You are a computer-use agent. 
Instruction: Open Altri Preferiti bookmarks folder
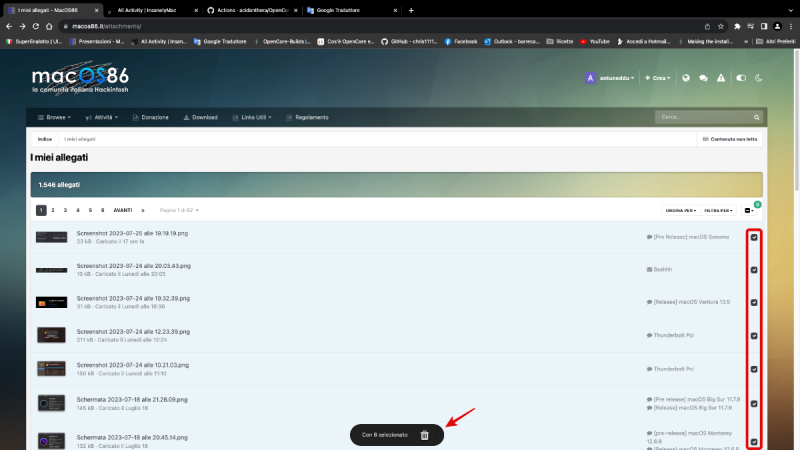click(x=776, y=41)
